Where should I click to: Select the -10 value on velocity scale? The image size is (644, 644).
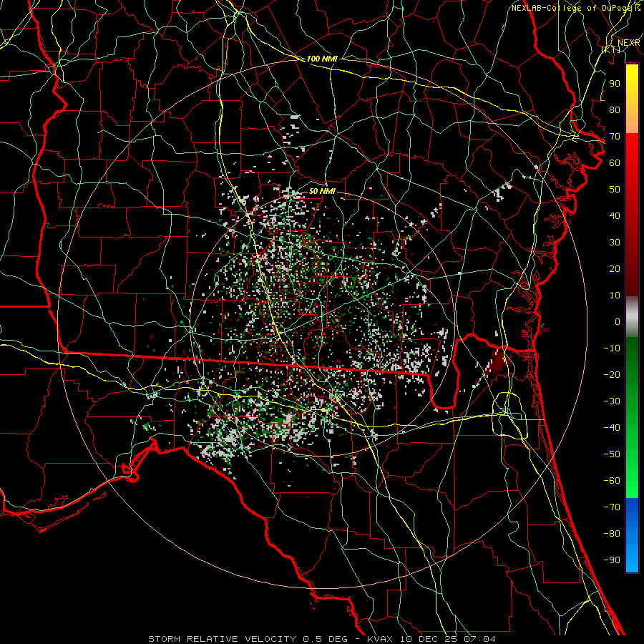pos(612,348)
